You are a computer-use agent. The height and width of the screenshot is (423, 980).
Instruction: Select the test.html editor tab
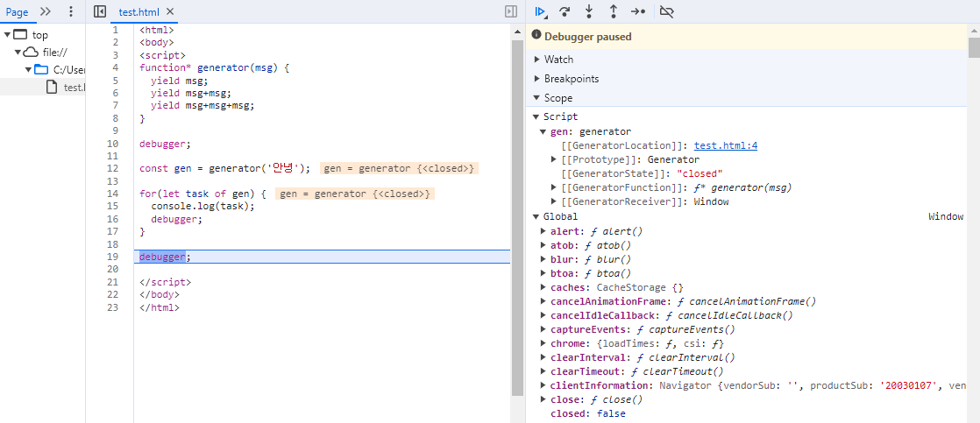click(139, 11)
